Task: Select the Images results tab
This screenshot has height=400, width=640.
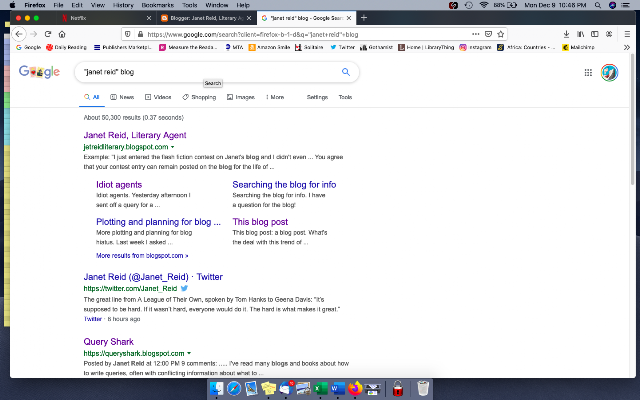Action: pos(241,97)
